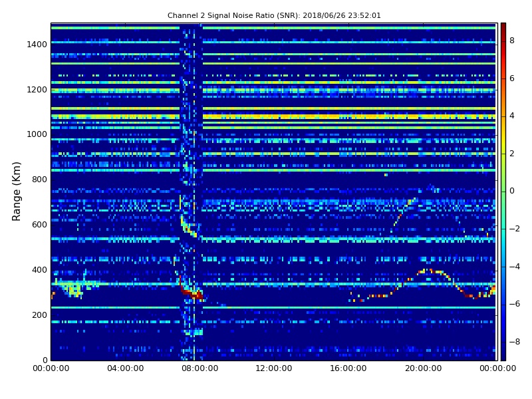This screenshot has height=399, width=532.
Task: Click the colorbar value −6
Action: [515, 304]
